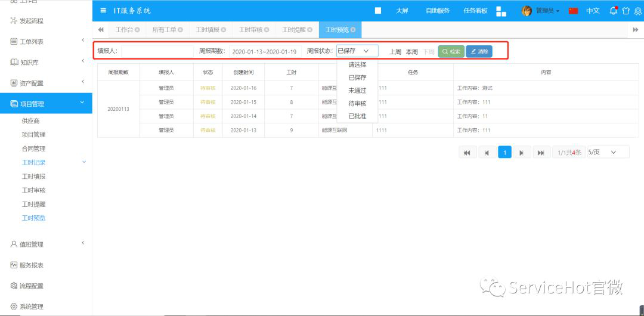
Task: Click the white square icon left of 大屏
Action: point(377,11)
